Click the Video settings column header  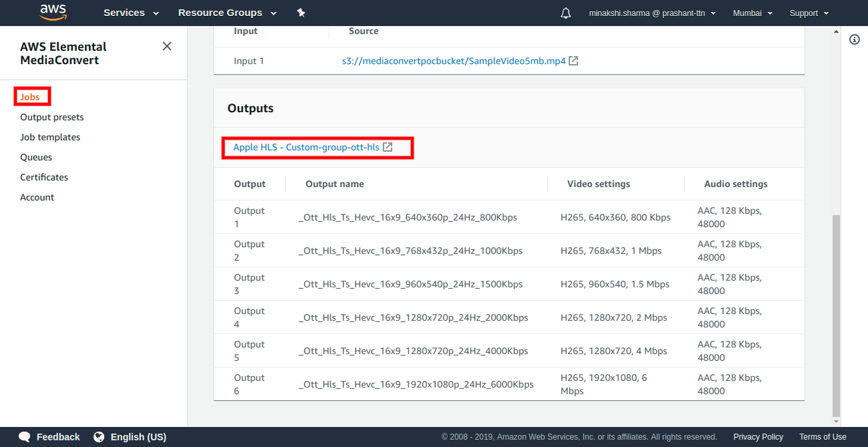(599, 184)
